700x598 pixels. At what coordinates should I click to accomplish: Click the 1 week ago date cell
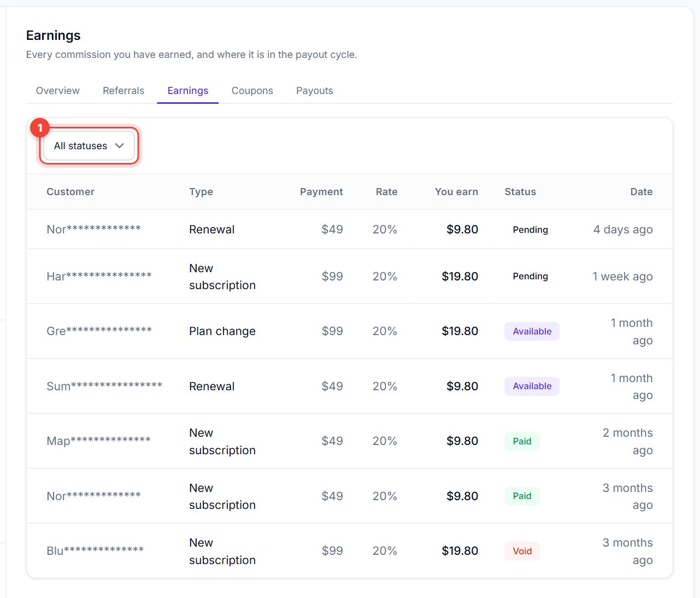(x=622, y=277)
